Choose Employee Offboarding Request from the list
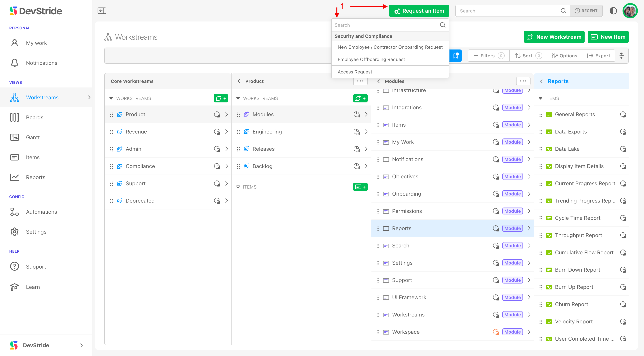This screenshot has width=644, height=356. (x=371, y=59)
